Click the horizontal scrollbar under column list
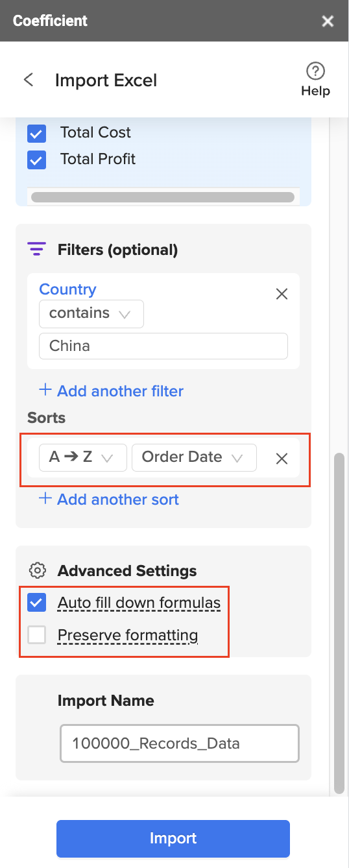 point(163,197)
